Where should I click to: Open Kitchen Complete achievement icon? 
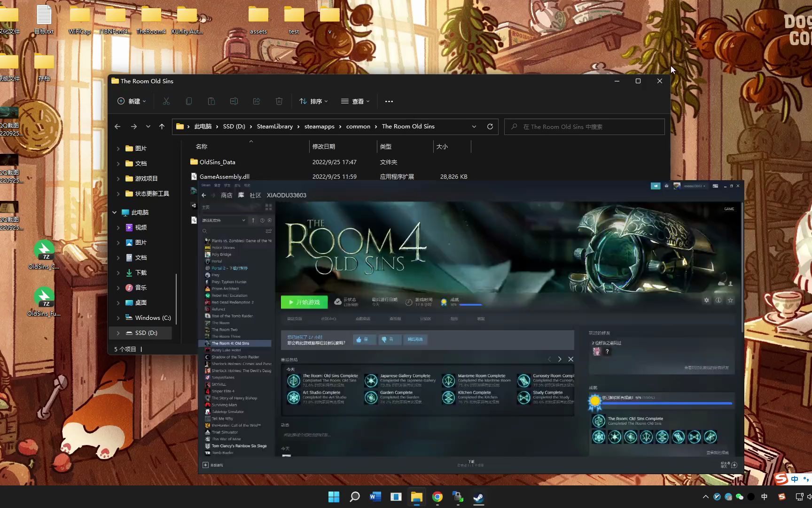coord(449,397)
